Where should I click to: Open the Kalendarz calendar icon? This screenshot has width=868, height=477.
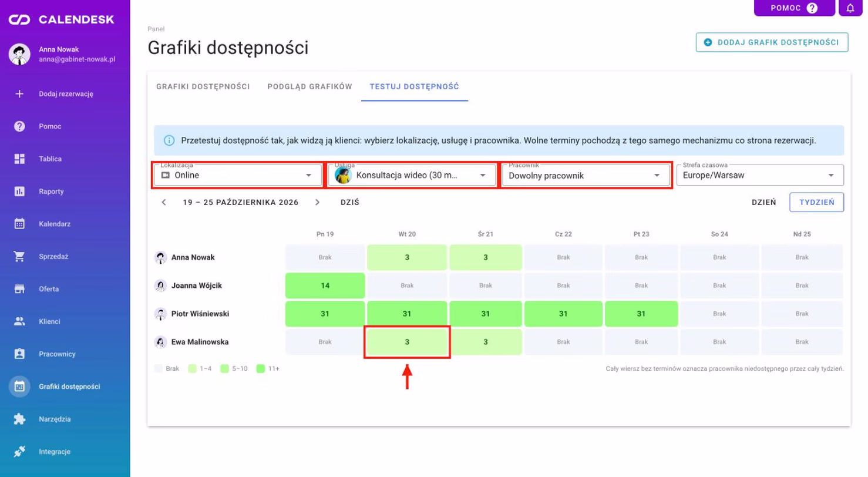point(19,224)
